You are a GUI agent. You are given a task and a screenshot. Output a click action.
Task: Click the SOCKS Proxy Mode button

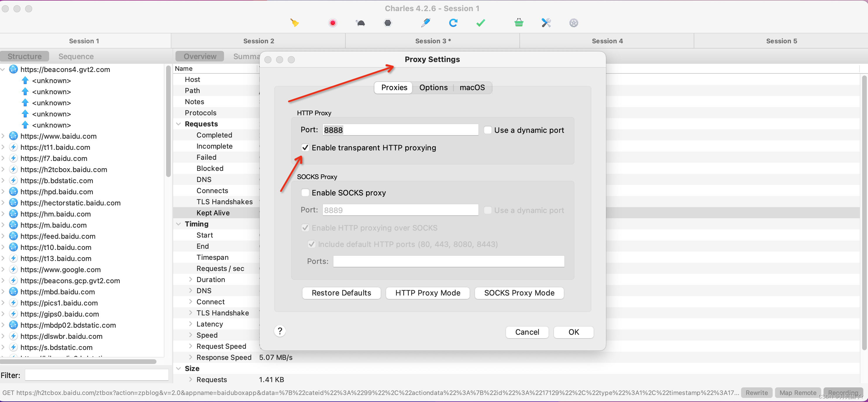pyautogui.click(x=519, y=293)
